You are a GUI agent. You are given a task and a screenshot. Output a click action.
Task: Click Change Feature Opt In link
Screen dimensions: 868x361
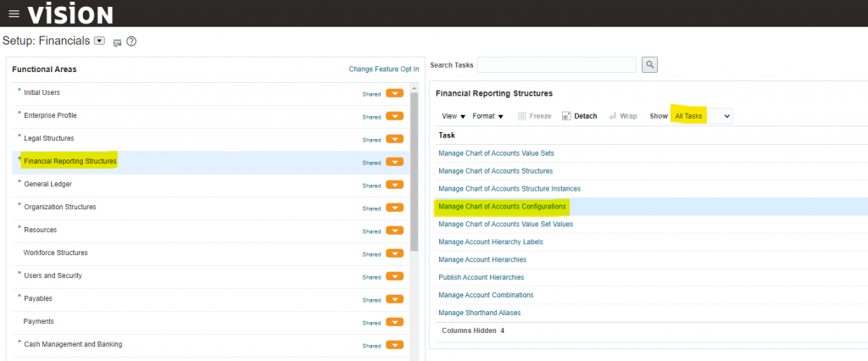coord(384,69)
